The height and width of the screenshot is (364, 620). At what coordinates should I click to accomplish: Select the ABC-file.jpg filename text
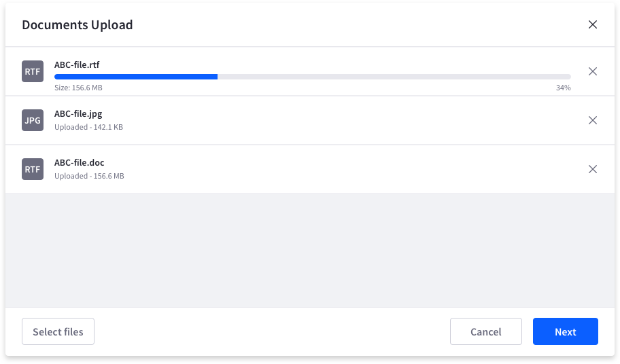point(78,114)
